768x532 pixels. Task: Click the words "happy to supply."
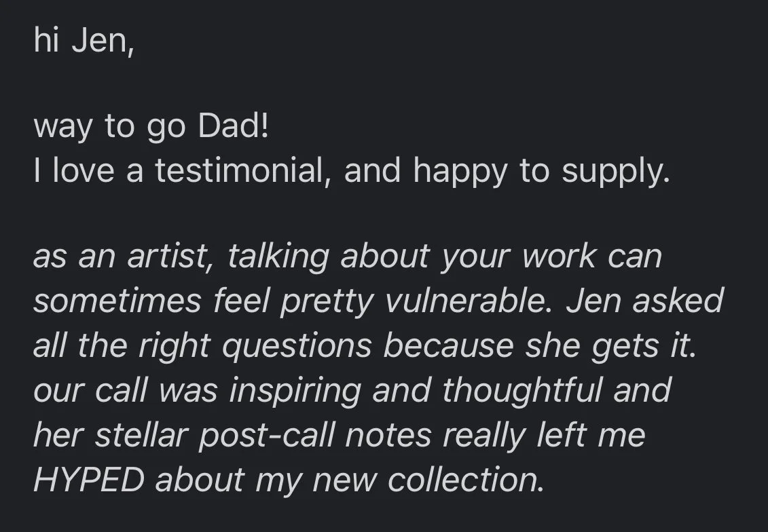click(541, 172)
